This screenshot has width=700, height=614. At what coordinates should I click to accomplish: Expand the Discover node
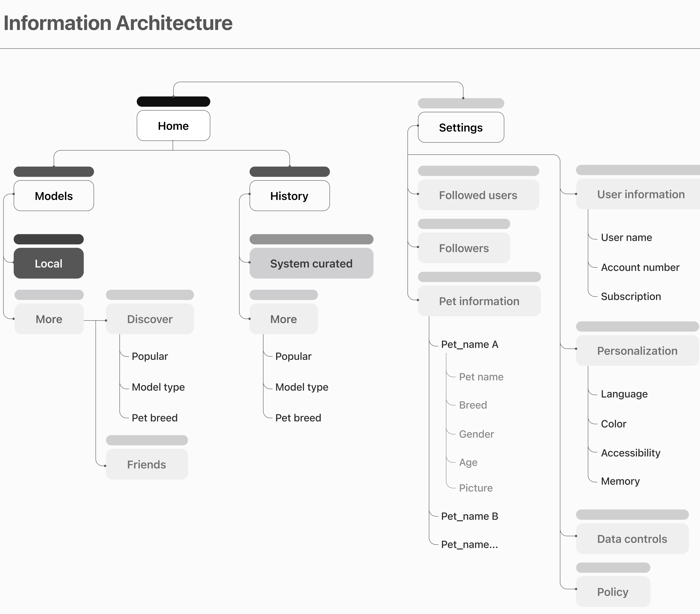(150, 319)
